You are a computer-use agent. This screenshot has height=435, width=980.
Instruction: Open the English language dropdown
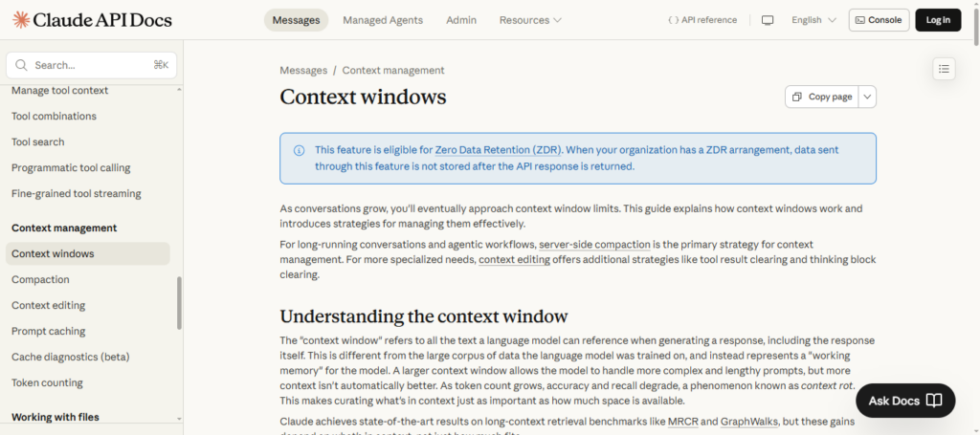(813, 20)
